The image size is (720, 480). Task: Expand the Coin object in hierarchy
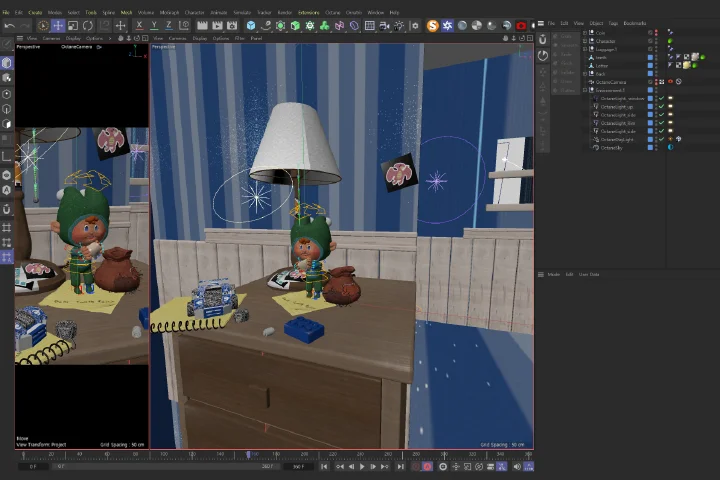point(585,33)
